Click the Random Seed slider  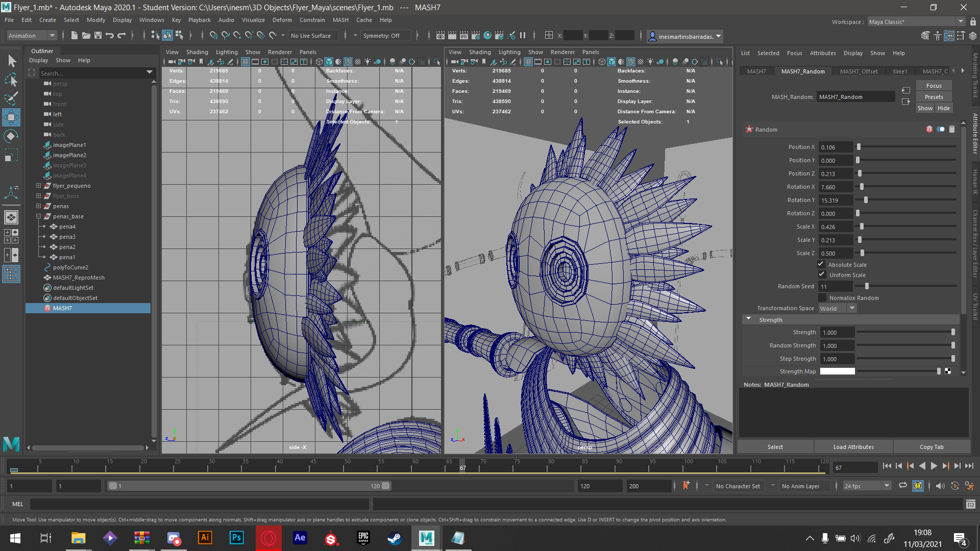(906, 286)
